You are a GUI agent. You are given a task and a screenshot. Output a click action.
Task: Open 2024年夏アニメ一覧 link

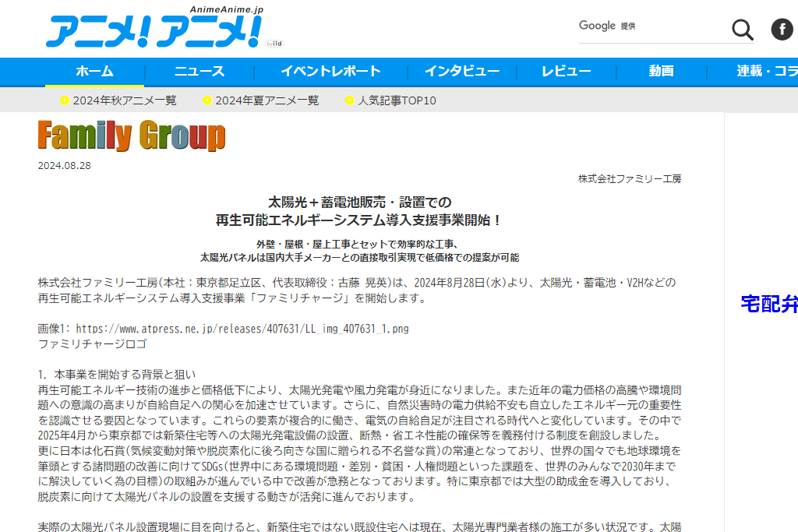pyautogui.click(x=267, y=100)
